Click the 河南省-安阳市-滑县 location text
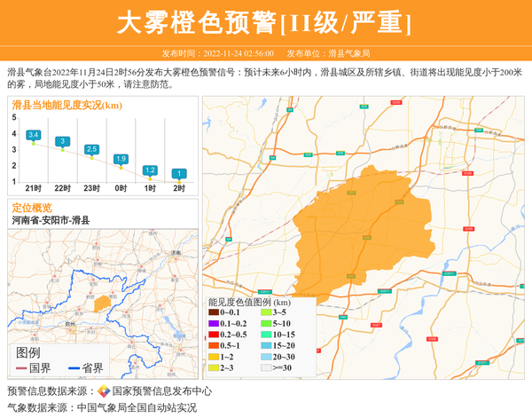532x418 pixels. click(51, 220)
